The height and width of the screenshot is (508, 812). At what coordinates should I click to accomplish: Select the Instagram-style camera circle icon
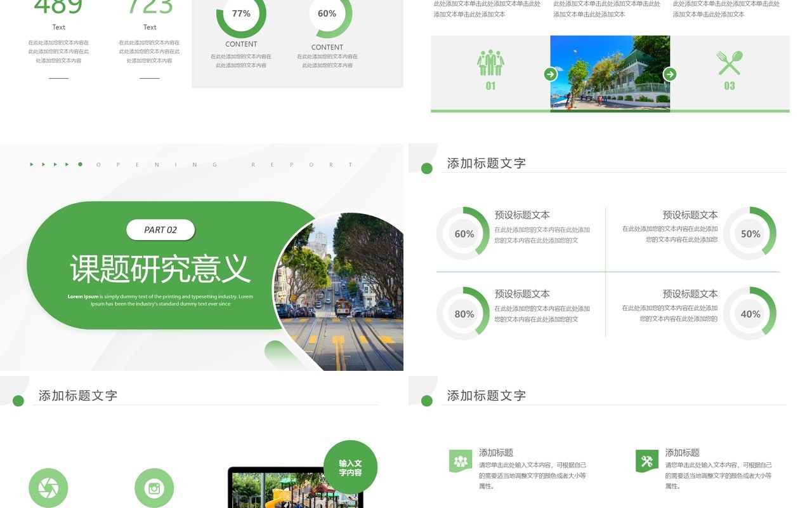click(x=154, y=488)
